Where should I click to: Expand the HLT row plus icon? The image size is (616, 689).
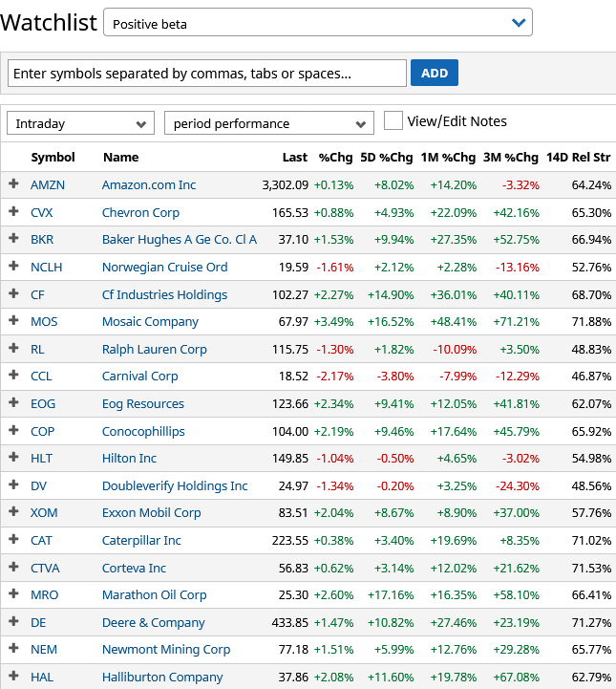[x=13, y=457]
